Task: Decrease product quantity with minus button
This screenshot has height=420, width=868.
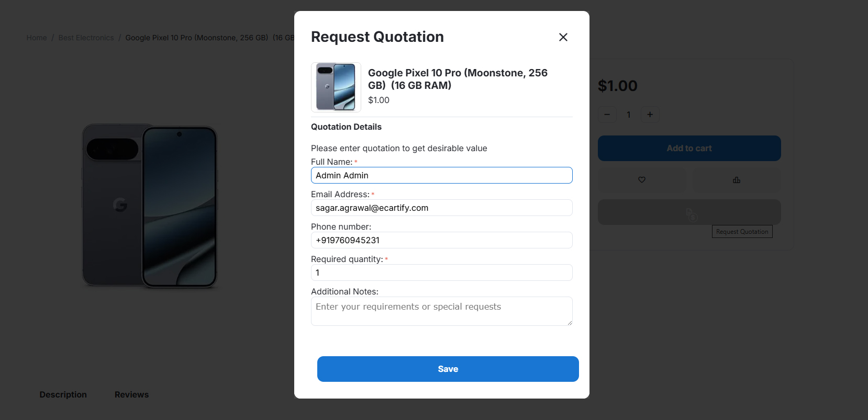Action: (x=607, y=115)
